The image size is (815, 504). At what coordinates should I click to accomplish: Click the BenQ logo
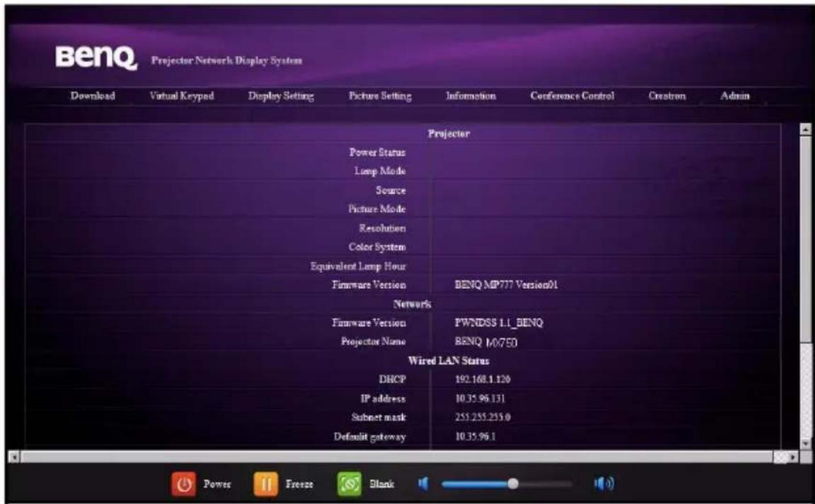pos(96,57)
